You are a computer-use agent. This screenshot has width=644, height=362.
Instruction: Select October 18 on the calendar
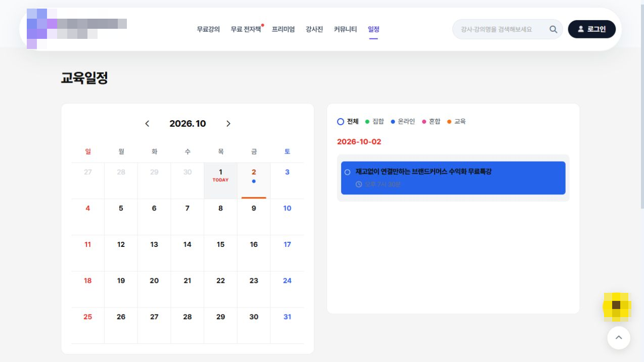[x=87, y=290]
